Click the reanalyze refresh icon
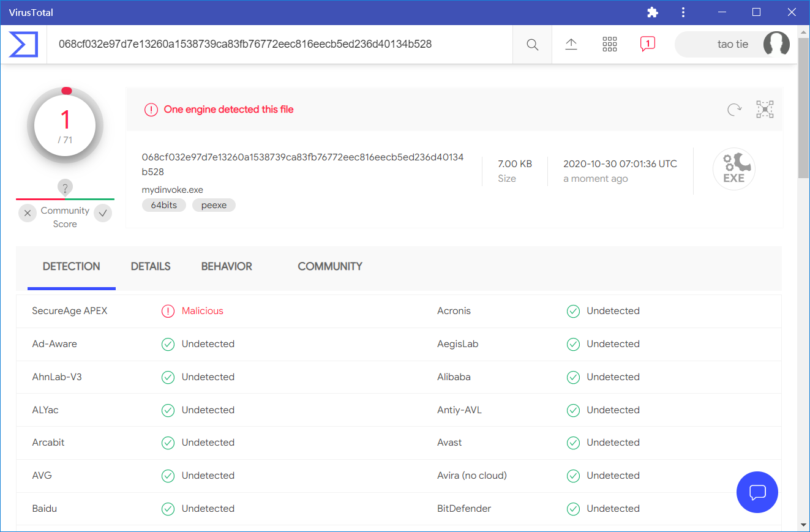 (x=734, y=110)
